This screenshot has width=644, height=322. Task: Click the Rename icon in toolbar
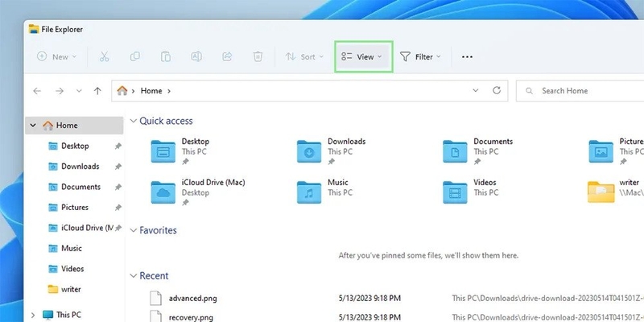click(196, 56)
